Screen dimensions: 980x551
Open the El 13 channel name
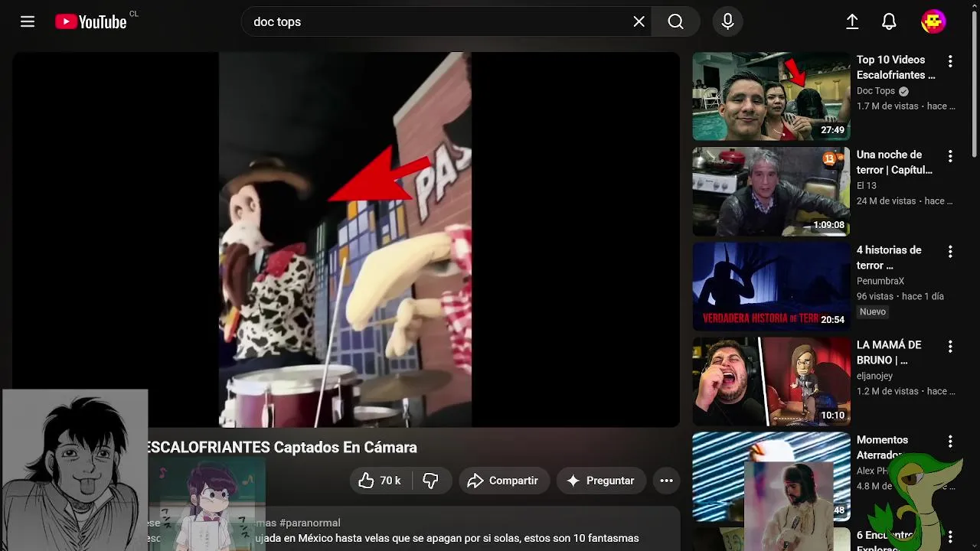(867, 185)
